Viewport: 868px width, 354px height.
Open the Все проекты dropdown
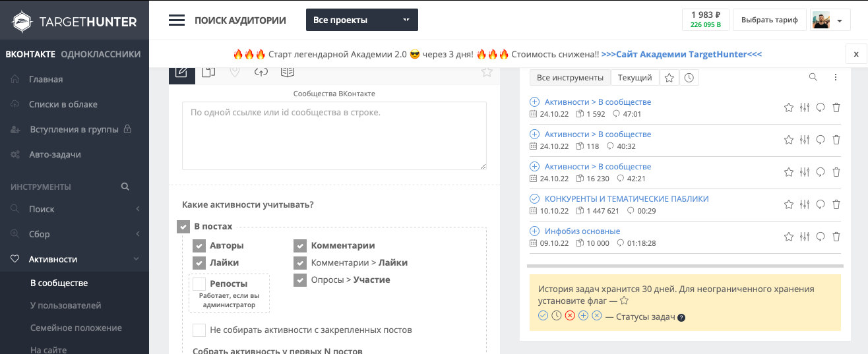click(x=362, y=20)
